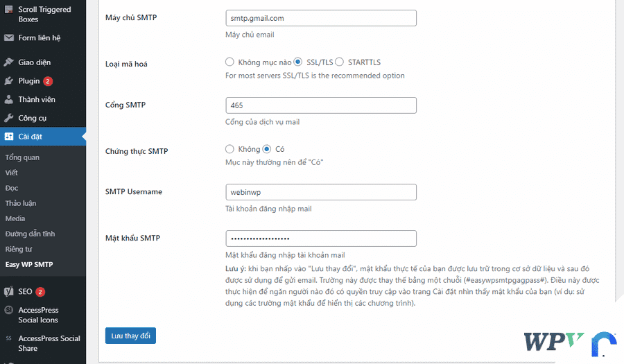Click the Plugin update count badge
This screenshot has height=364, width=624.
tap(48, 81)
